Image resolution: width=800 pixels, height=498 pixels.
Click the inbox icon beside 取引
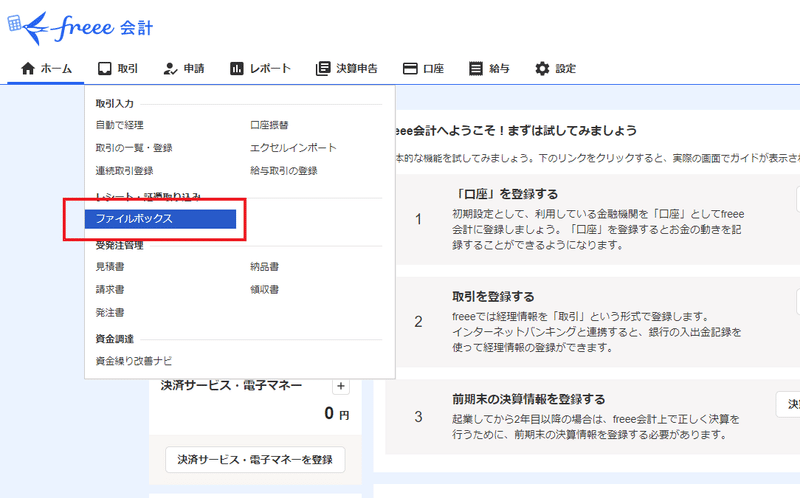pyautogui.click(x=105, y=68)
